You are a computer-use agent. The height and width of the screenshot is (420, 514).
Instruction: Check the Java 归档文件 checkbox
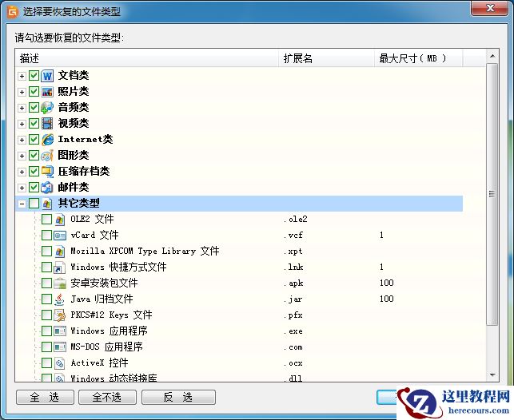[x=46, y=299]
